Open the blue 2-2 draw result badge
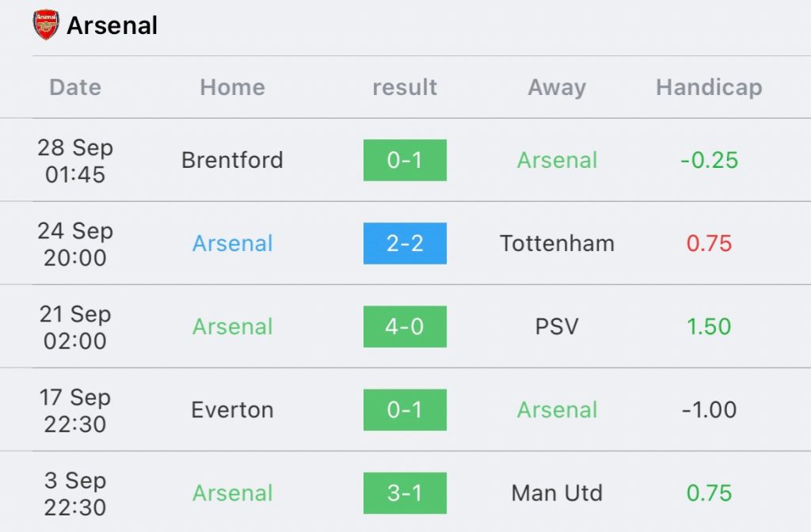811x532 pixels. [405, 243]
